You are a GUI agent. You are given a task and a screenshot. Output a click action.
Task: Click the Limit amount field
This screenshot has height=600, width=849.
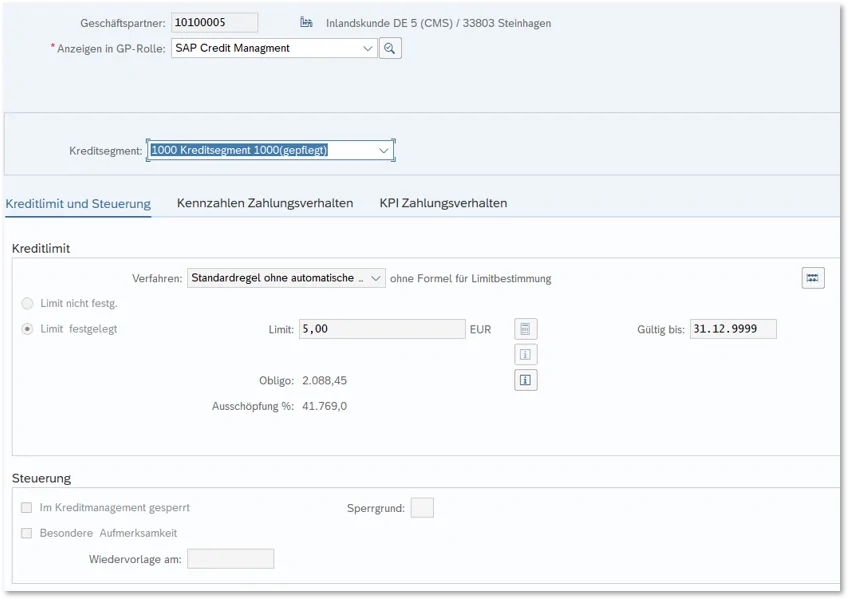click(381, 329)
